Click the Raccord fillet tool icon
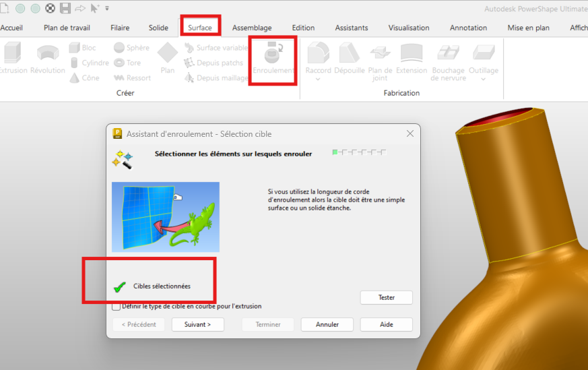The height and width of the screenshot is (370, 588). 318,53
